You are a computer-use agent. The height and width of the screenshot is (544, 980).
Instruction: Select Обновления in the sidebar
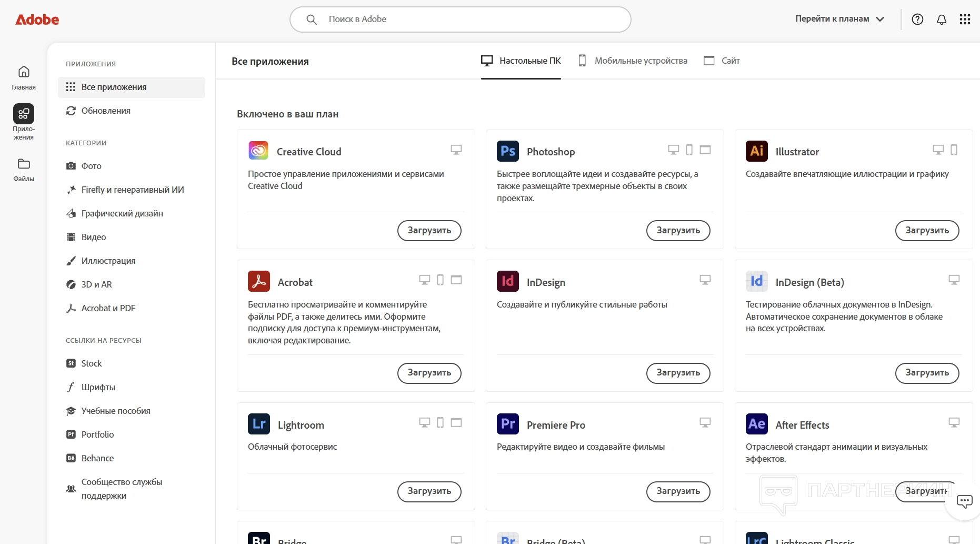(106, 111)
